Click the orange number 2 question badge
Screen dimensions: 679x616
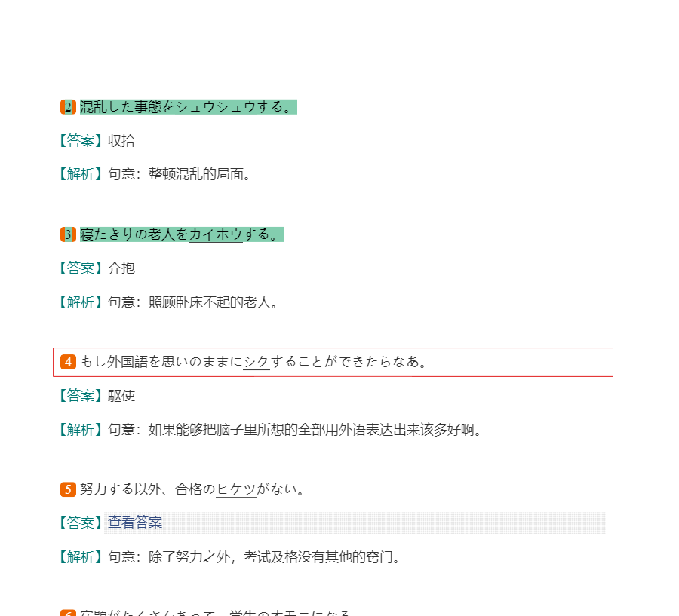pos(68,107)
